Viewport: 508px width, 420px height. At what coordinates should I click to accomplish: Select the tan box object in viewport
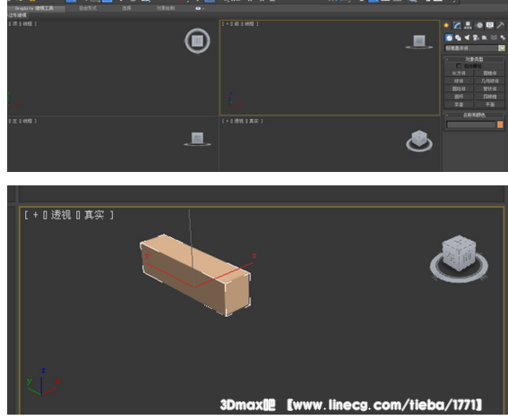point(195,275)
